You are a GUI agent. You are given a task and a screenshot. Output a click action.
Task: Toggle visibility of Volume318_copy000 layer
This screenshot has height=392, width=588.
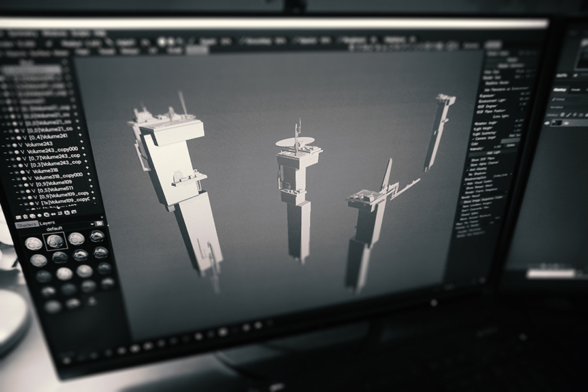[x=19, y=178]
